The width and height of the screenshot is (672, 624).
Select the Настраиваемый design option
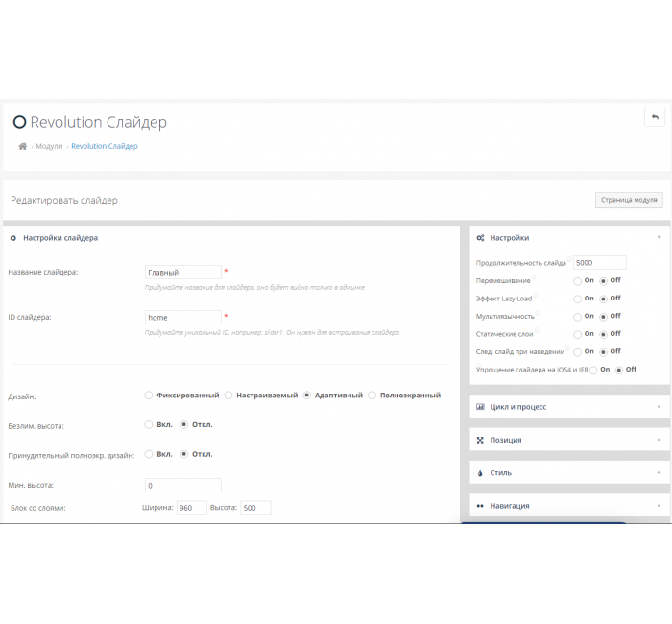click(228, 396)
